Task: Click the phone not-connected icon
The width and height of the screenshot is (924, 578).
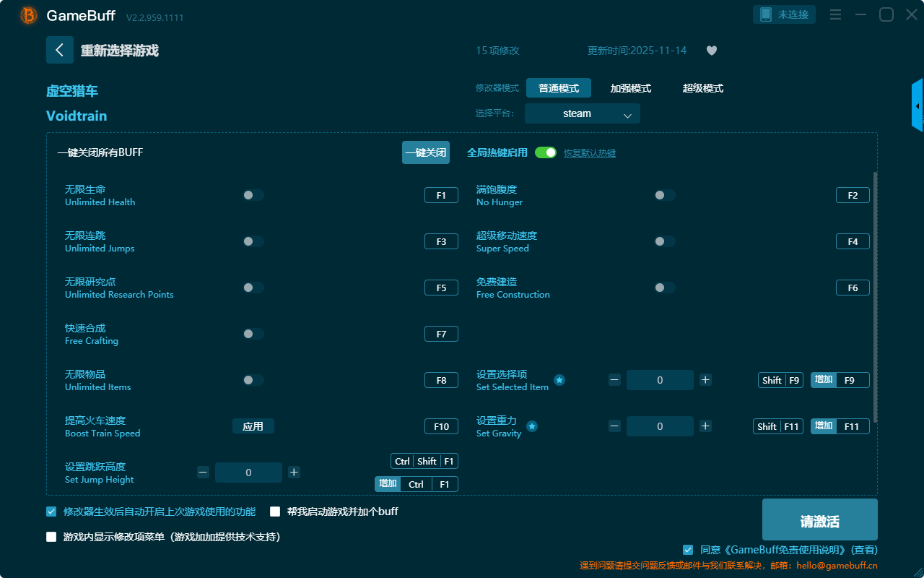Action: pos(766,14)
